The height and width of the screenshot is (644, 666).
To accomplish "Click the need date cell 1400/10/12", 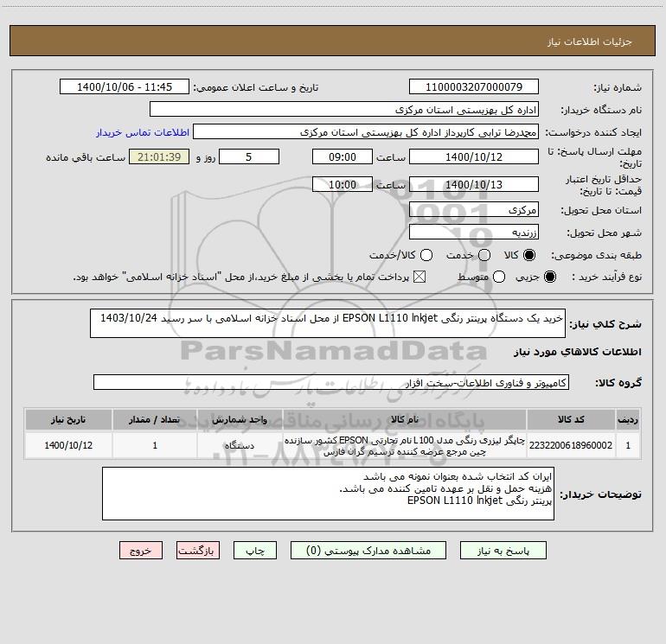I will click(x=68, y=445).
